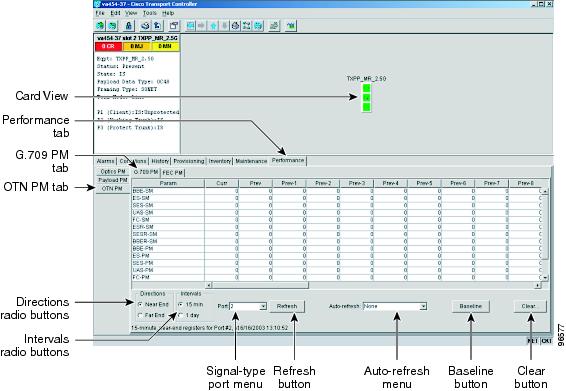This screenshot has height=391, width=566.
Task: Click the open-new-window toolbar icon
Action: pyautogui.click(x=174, y=26)
